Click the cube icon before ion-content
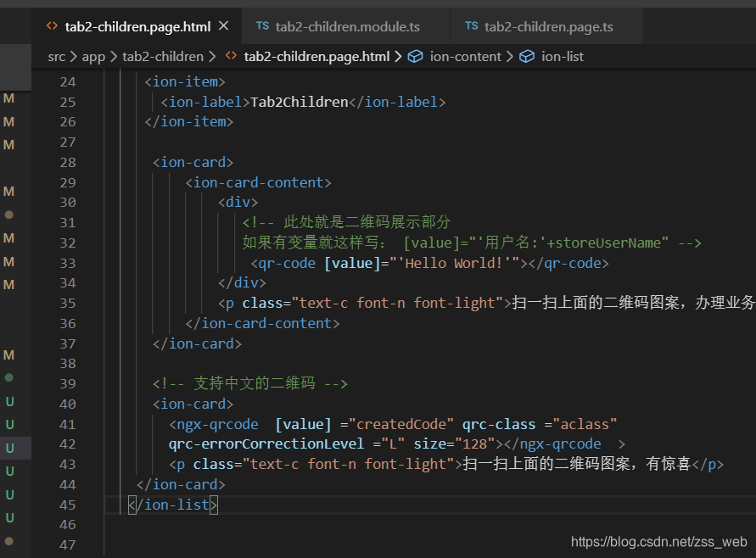The image size is (756, 558). click(x=415, y=57)
